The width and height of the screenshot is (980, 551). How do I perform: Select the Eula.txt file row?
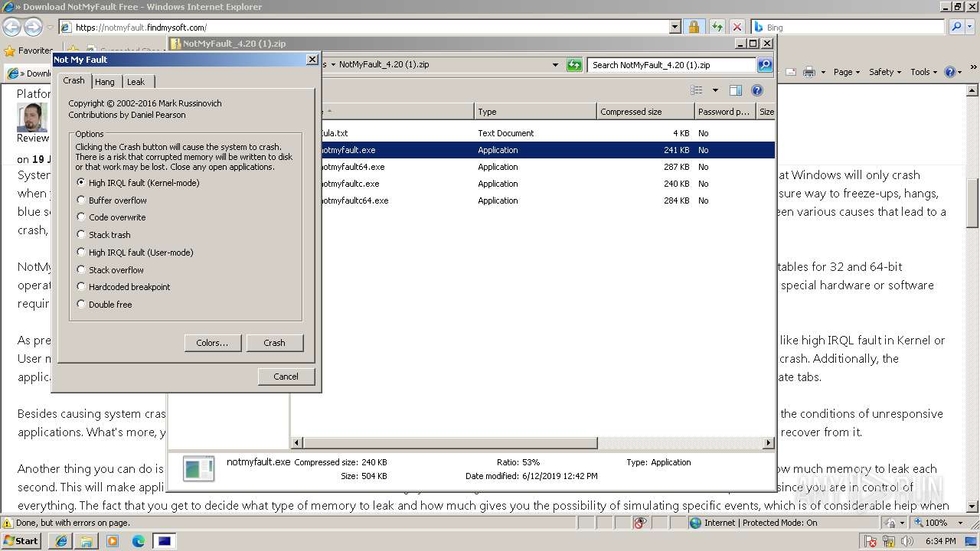pyautogui.click(x=547, y=133)
